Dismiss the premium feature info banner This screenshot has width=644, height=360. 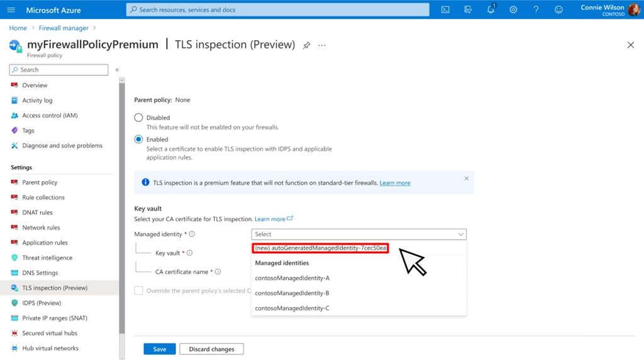(x=467, y=178)
